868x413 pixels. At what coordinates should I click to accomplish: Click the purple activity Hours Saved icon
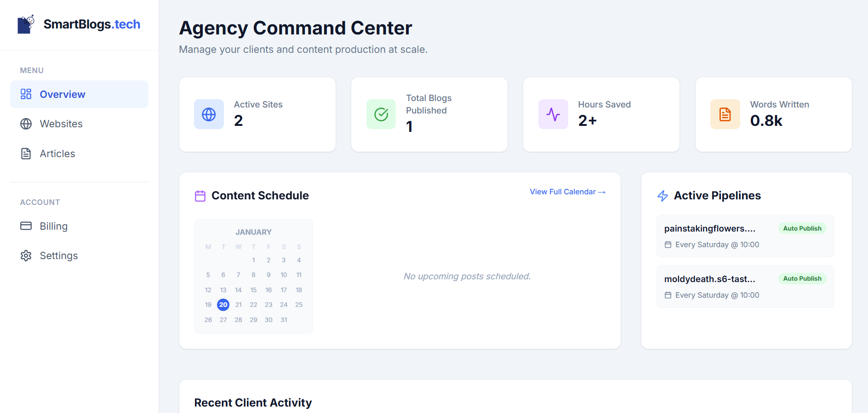553,114
